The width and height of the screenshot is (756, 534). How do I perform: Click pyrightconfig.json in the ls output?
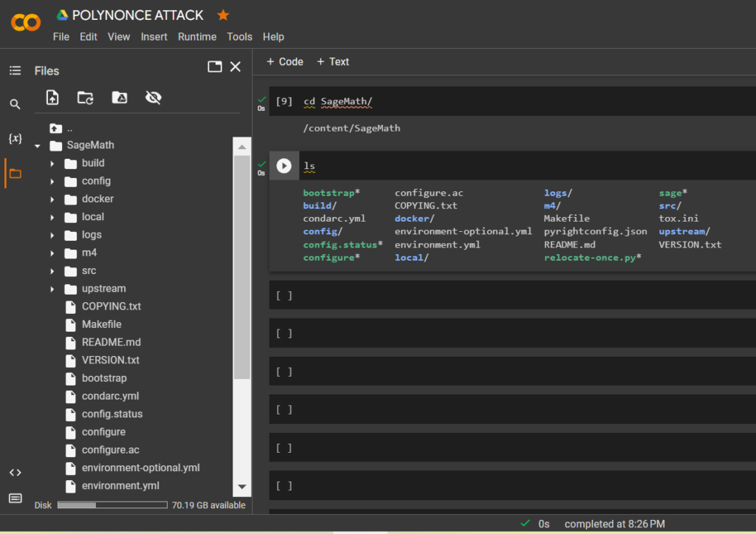[x=596, y=231]
